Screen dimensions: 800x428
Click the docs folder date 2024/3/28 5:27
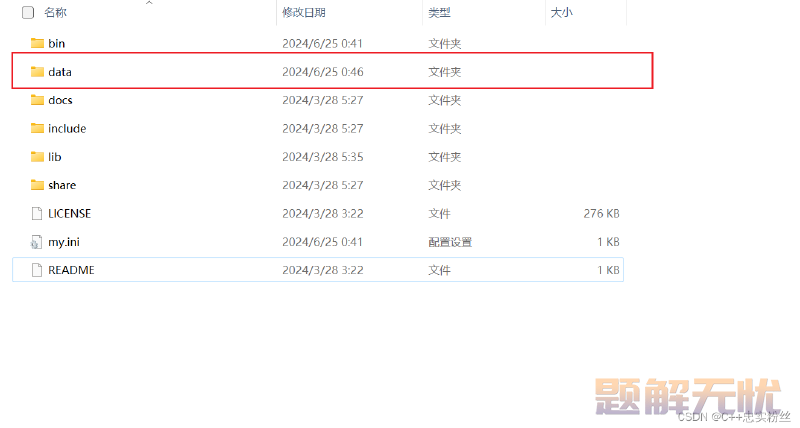click(323, 100)
